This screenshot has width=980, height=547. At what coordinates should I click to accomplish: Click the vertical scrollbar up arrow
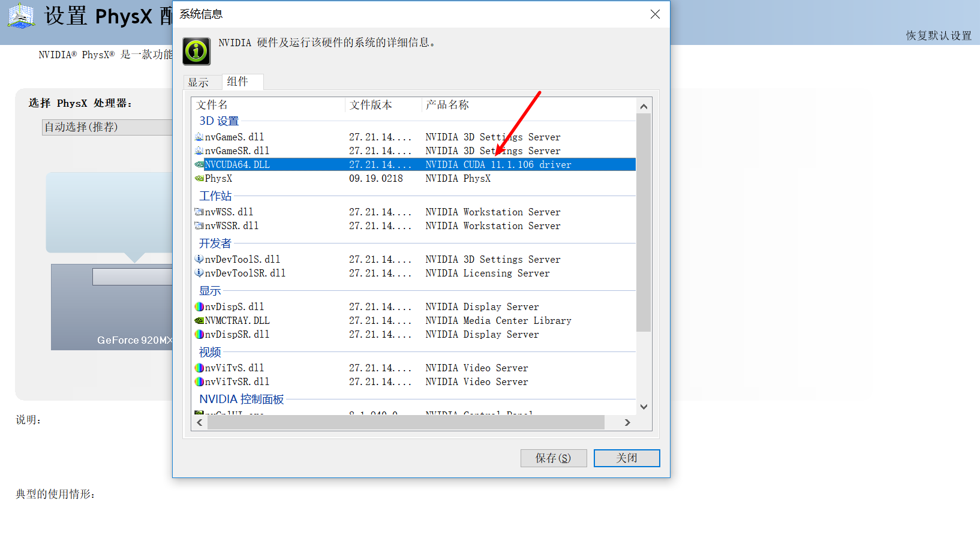pos(644,106)
